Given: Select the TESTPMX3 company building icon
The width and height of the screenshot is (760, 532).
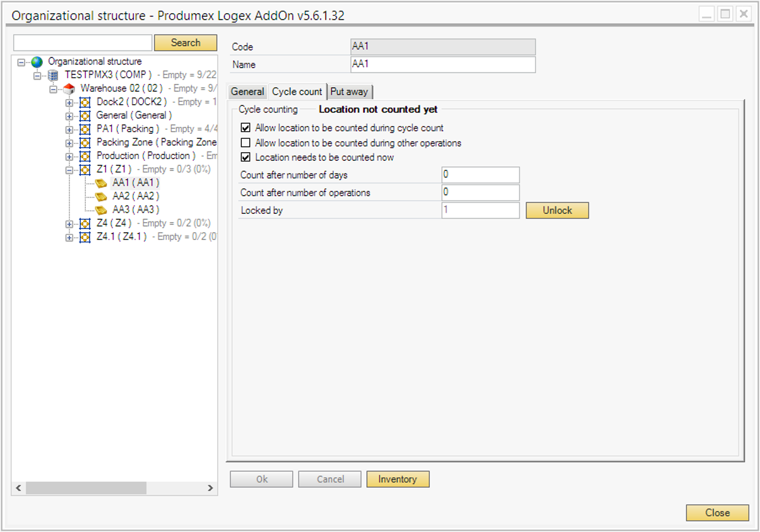Looking at the screenshot, I should [54, 75].
